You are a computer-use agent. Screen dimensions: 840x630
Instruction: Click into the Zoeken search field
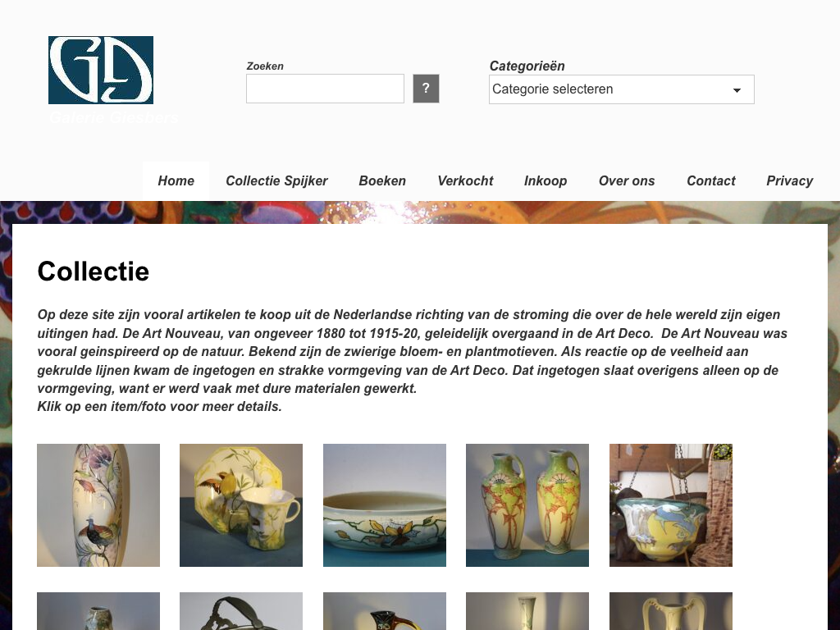pos(325,89)
